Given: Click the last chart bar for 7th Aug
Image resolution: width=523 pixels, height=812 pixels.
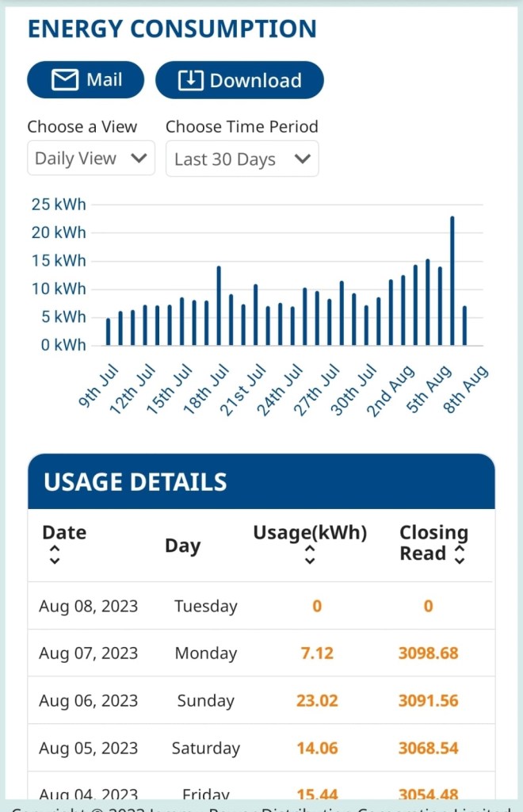Looking at the screenshot, I should [464, 325].
